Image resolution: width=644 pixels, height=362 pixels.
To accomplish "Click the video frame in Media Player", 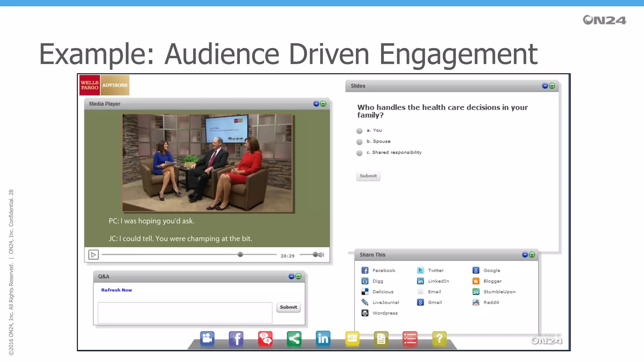I will [x=208, y=163].
